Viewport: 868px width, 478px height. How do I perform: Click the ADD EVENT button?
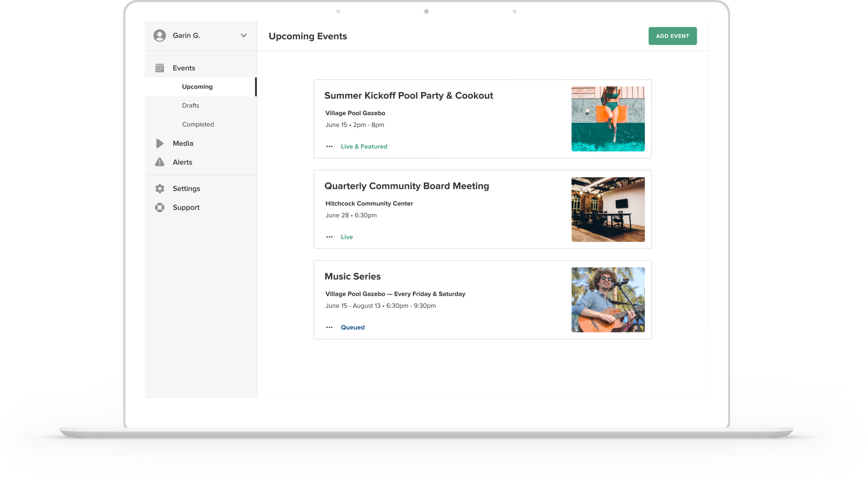(673, 36)
